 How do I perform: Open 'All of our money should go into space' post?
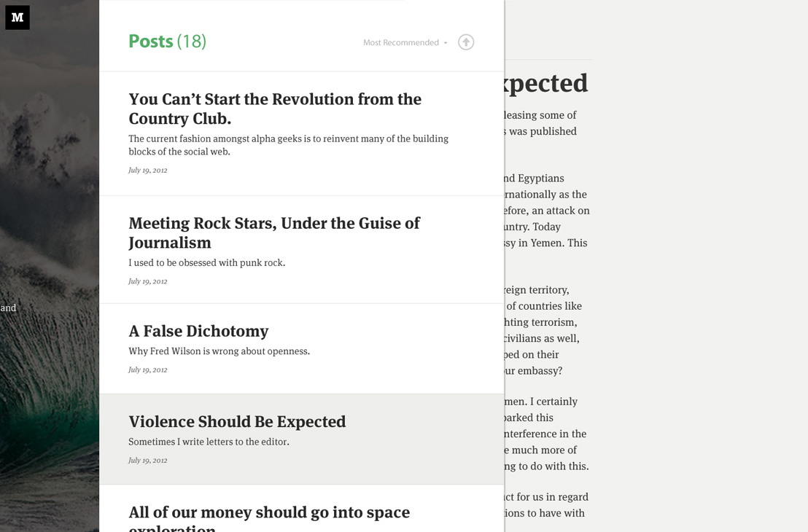269,517
